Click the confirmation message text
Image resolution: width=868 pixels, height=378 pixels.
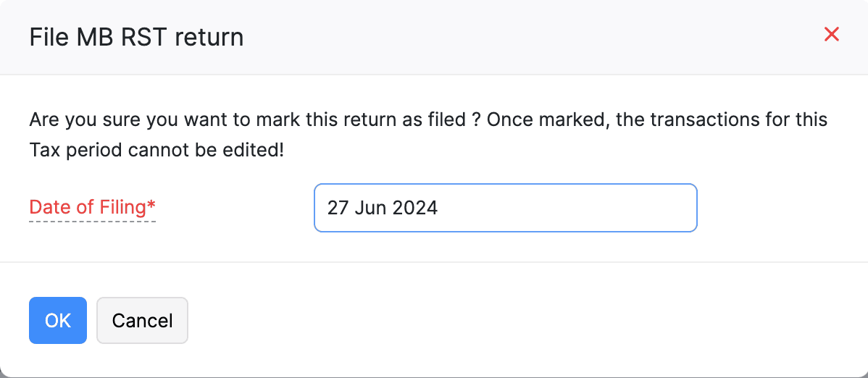point(427,119)
